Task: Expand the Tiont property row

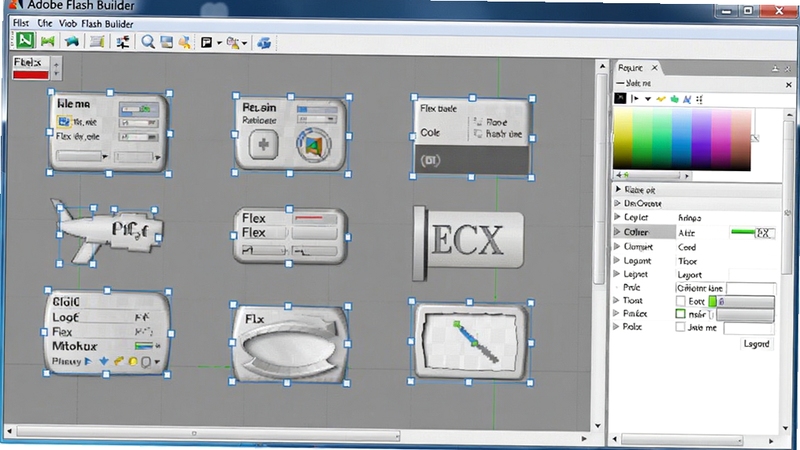Action: tap(617, 301)
